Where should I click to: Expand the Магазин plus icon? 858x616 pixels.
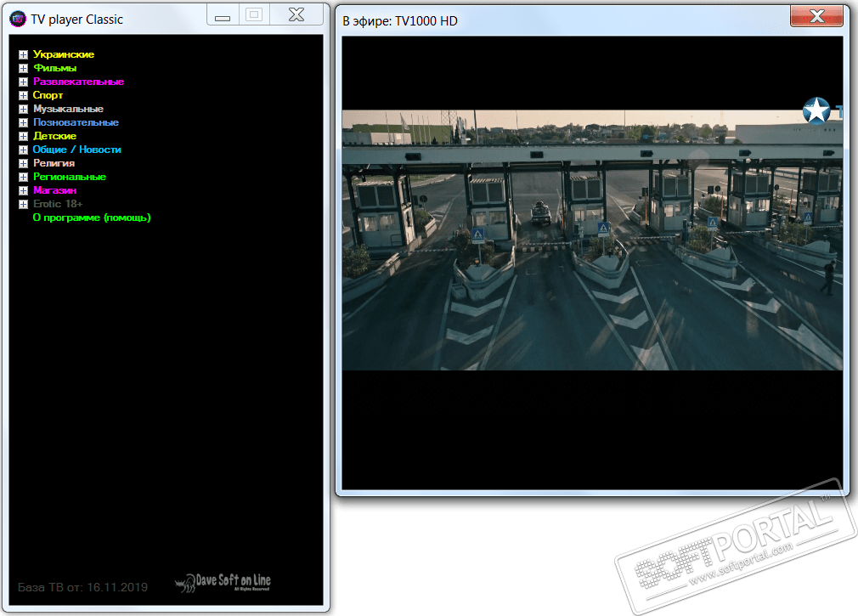click(x=23, y=191)
